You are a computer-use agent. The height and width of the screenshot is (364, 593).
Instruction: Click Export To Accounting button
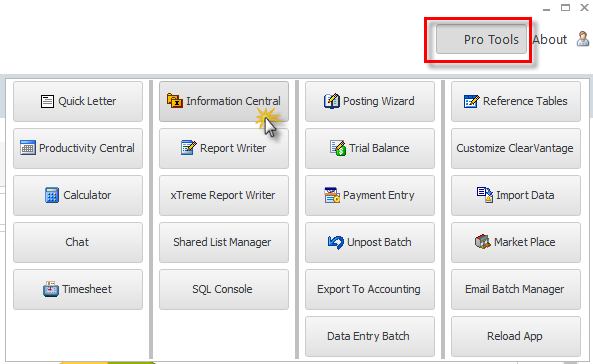[370, 289]
